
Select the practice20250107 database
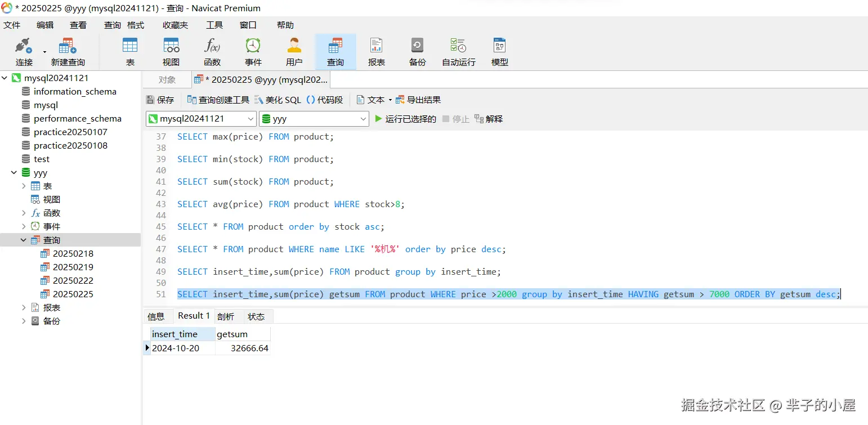tap(70, 132)
